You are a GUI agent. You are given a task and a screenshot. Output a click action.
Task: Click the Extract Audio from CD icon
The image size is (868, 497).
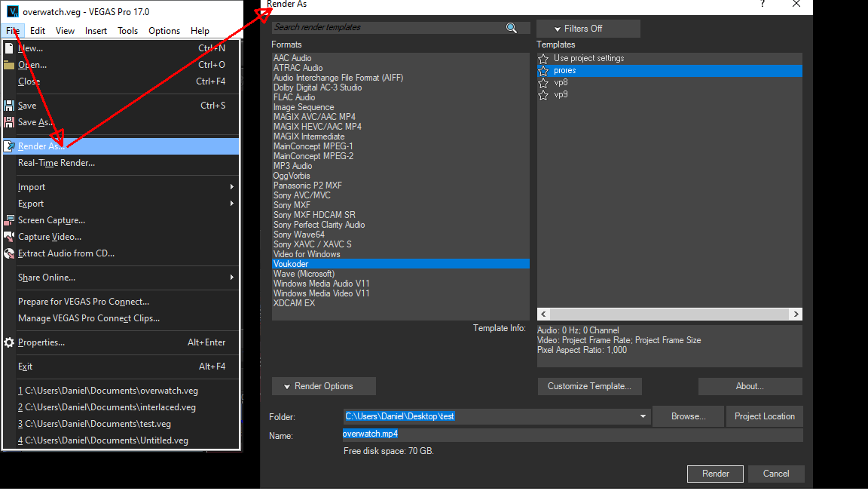[9, 253]
